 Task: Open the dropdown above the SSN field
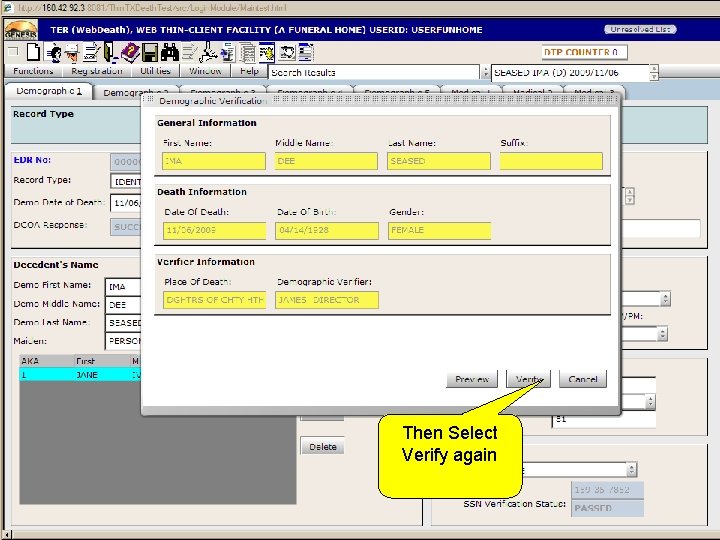click(631, 469)
